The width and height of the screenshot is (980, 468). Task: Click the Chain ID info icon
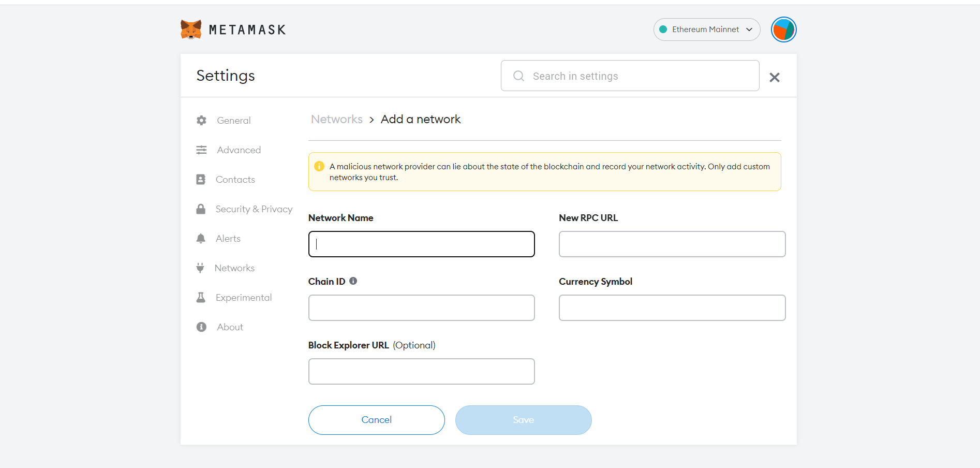[353, 281]
